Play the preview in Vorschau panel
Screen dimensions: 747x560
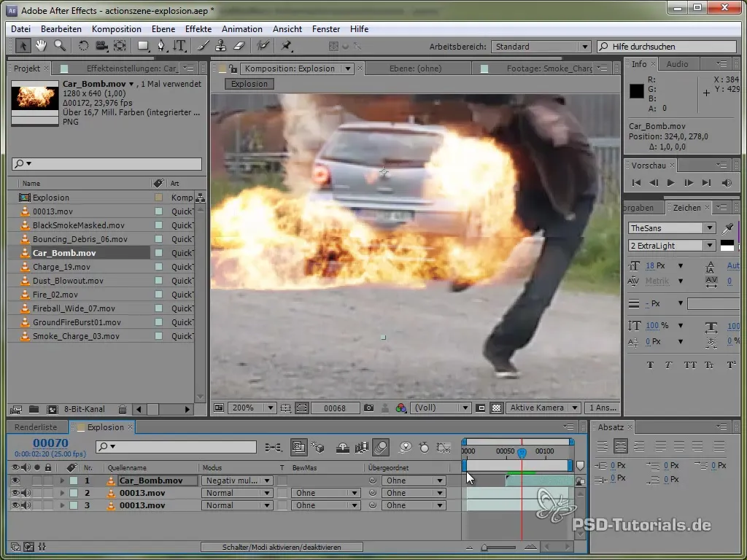[x=671, y=183]
